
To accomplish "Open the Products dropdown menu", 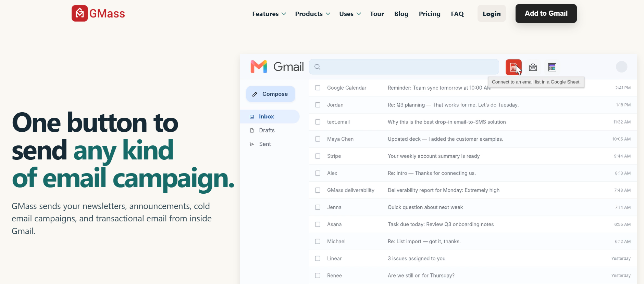I will (x=313, y=14).
